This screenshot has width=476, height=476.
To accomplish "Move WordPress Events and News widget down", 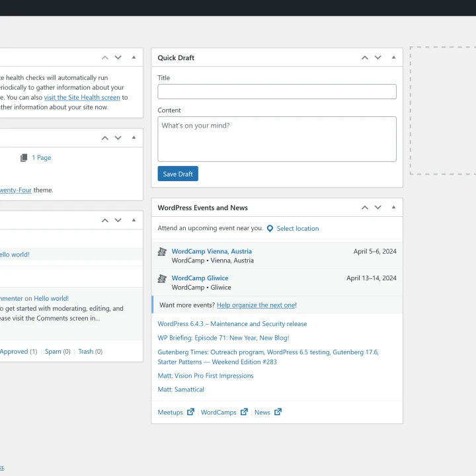I will [x=377, y=208].
